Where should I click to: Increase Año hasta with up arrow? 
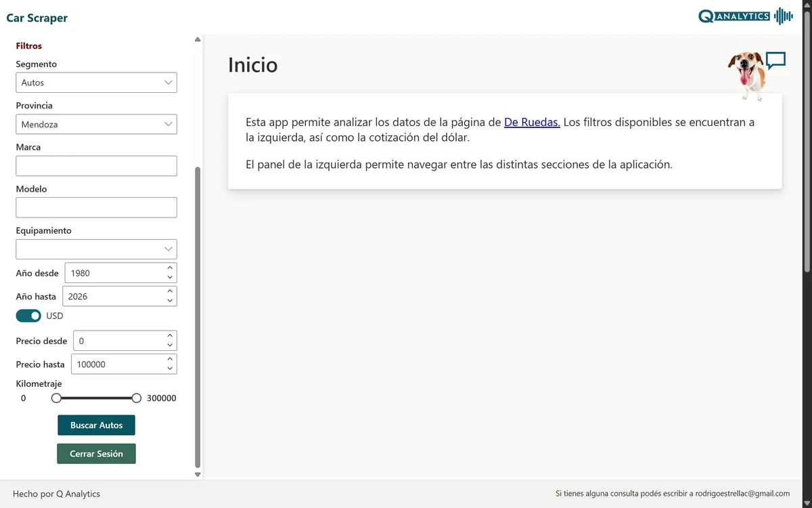coord(170,291)
